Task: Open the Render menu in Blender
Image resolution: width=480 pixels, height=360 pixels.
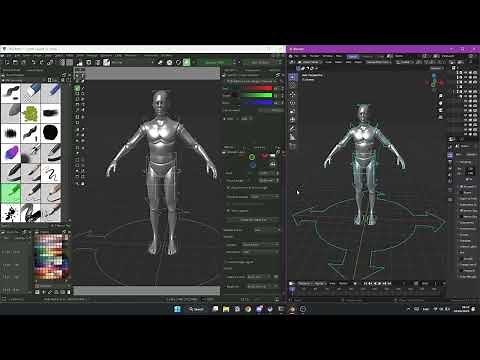Action: [314, 56]
